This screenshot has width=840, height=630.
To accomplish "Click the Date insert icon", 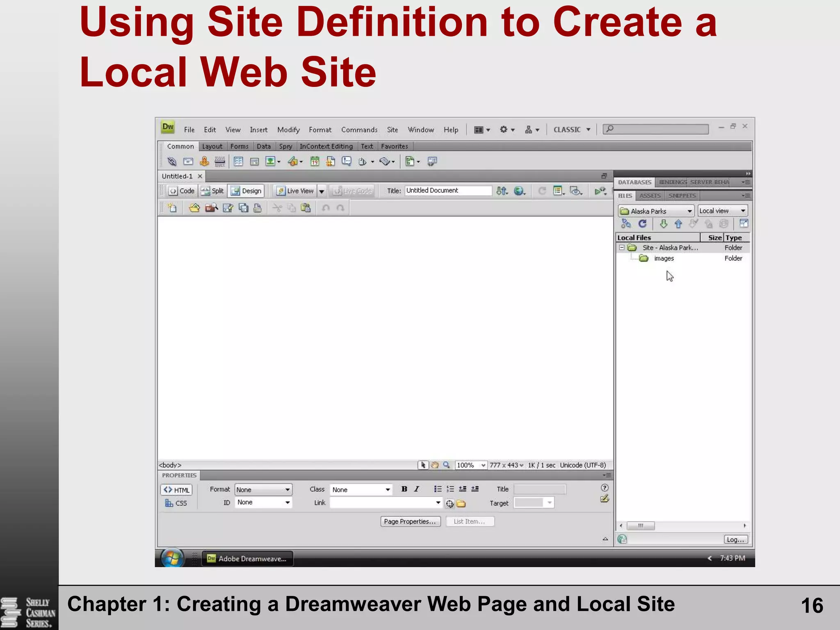I will (x=315, y=162).
